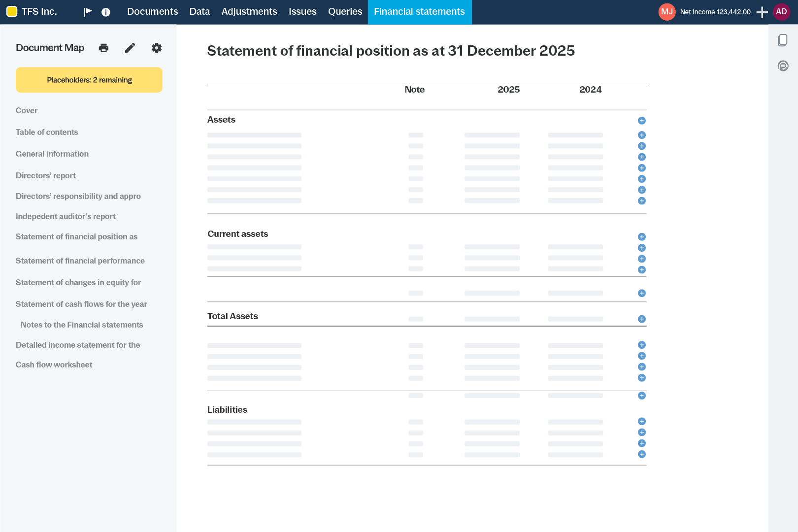Open the Adjustments menu
The width and height of the screenshot is (798, 532).
pyautogui.click(x=249, y=11)
